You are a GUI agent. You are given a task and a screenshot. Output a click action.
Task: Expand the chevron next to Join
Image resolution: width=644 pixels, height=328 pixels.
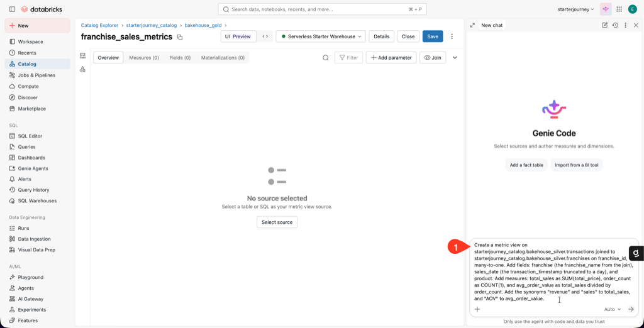(x=455, y=57)
